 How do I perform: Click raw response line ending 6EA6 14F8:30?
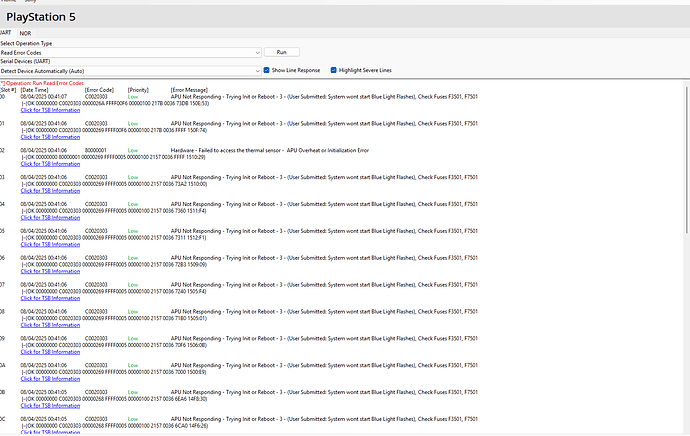point(114,399)
